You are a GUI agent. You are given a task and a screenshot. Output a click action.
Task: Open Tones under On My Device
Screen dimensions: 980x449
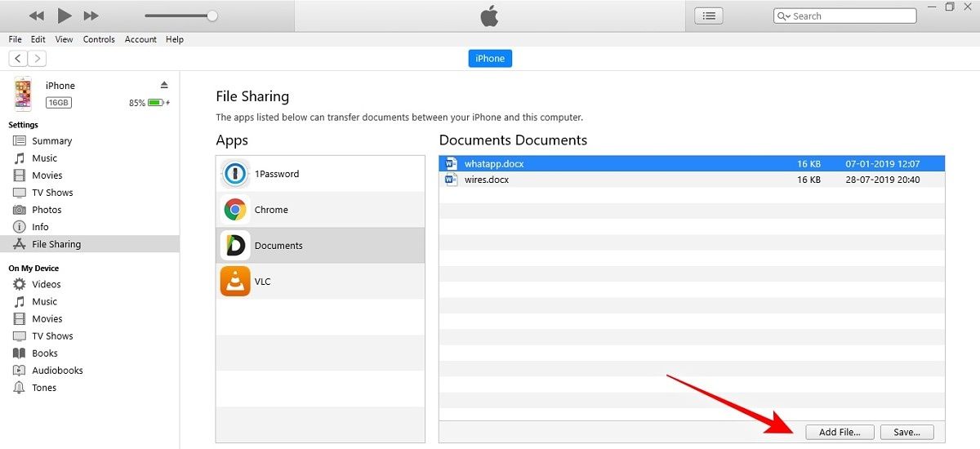tap(44, 388)
